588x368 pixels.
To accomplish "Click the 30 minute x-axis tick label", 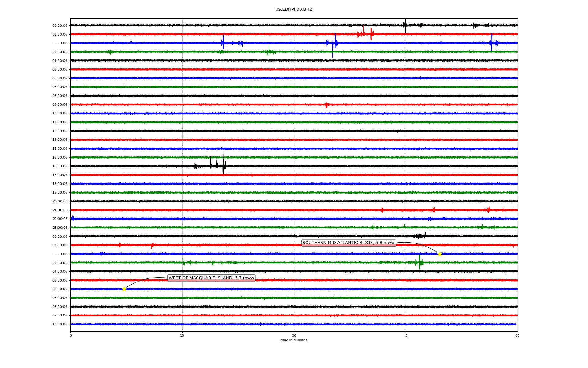I will pos(294,335).
